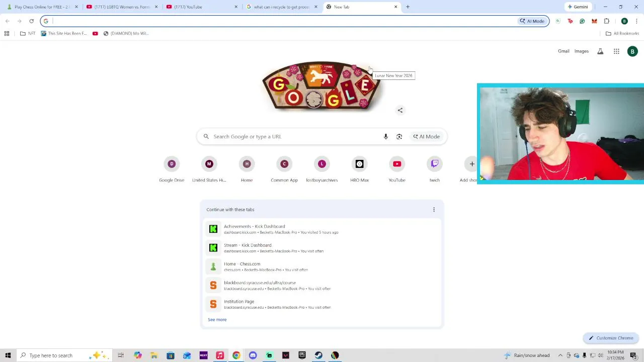Open Stream - Kick Dashboard suggestion
The height and width of the screenshot is (362, 644).
tap(322, 248)
